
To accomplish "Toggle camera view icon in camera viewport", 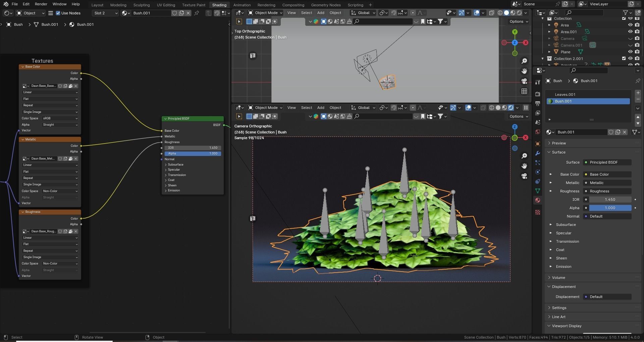I will coord(524,176).
